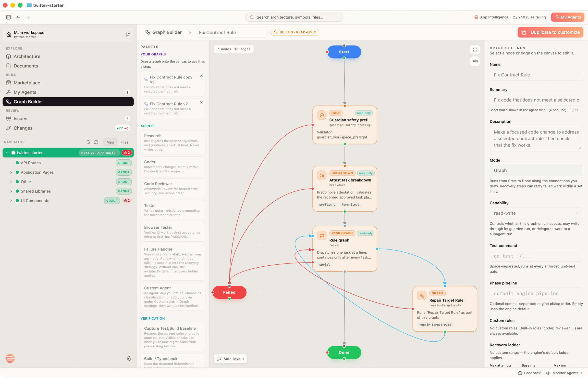Click the My Agents button at top right
The width and height of the screenshot is (588, 378).
(567, 17)
